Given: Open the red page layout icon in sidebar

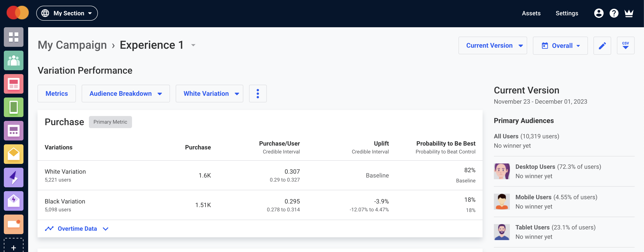Looking at the screenshot, I should pyautogui.click(x=13, y=84).
